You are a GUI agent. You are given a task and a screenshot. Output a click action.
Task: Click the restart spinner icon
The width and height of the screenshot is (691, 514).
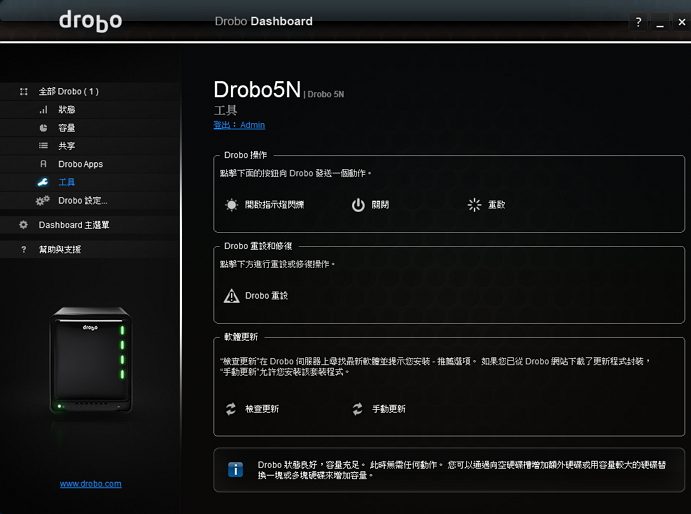(474, 205)
